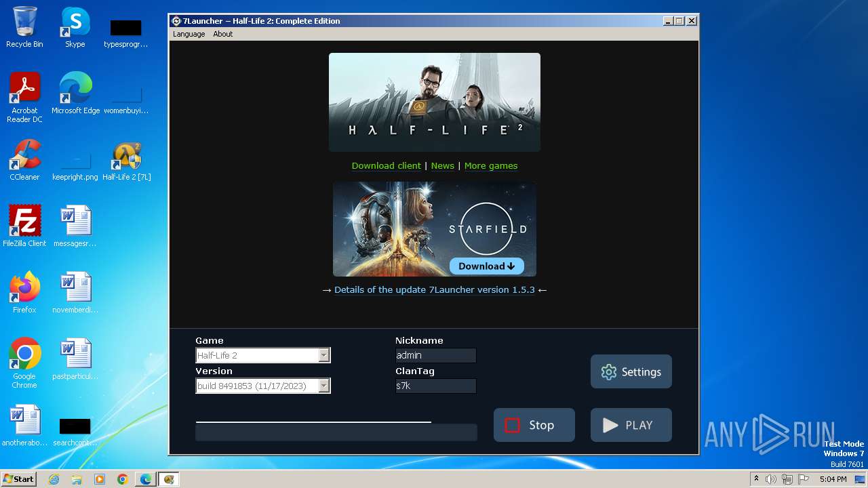Select the typesprogr... desktop file
The height and width of the screenshot is (488, 868).
[x=126, y=33]
